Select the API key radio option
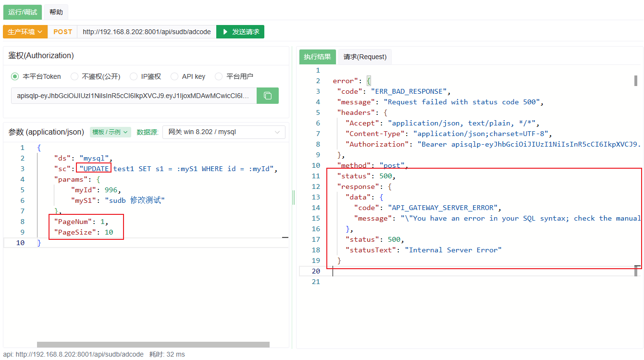644x360 pixels. click(x=174, y=76)
